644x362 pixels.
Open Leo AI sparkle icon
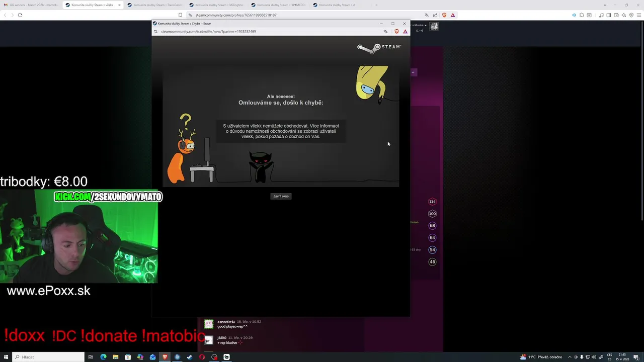[623, 15]
